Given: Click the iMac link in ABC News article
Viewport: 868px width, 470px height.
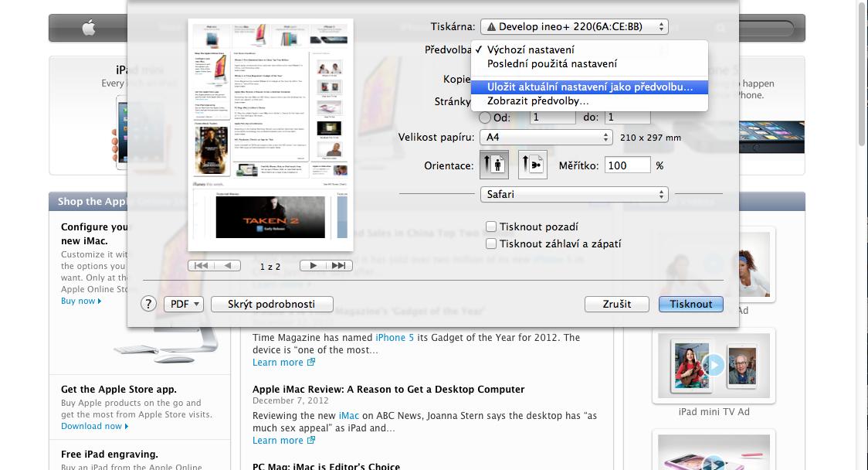Looking at the screenshot, I should coord(349,416).
